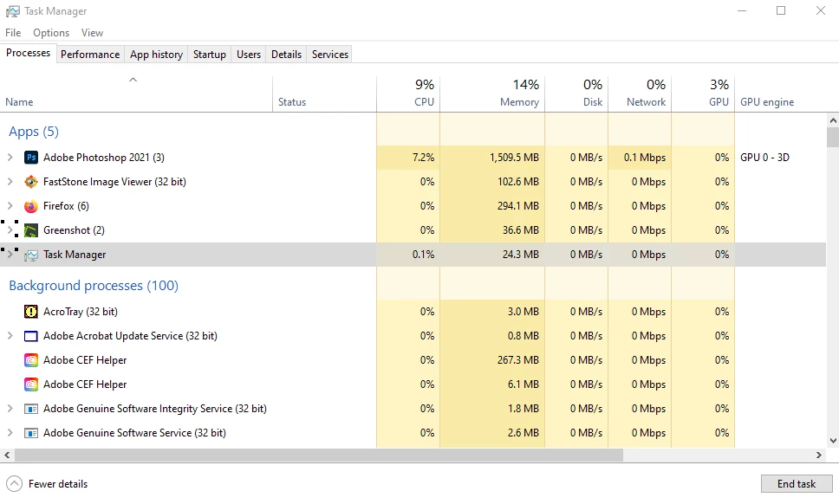Click the Adobe Genuine Software Service icon
This screenshot has height=504, width=839.
(x=31, y=433)
